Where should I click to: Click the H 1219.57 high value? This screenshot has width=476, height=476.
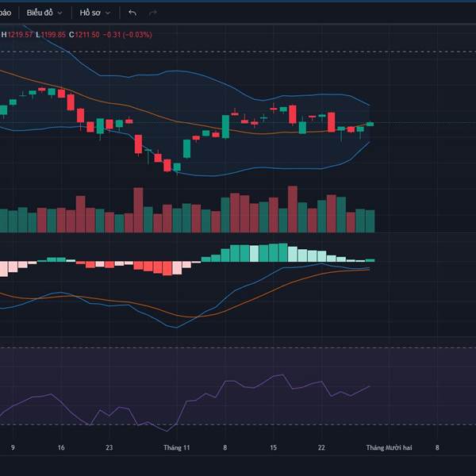(17, 35)
